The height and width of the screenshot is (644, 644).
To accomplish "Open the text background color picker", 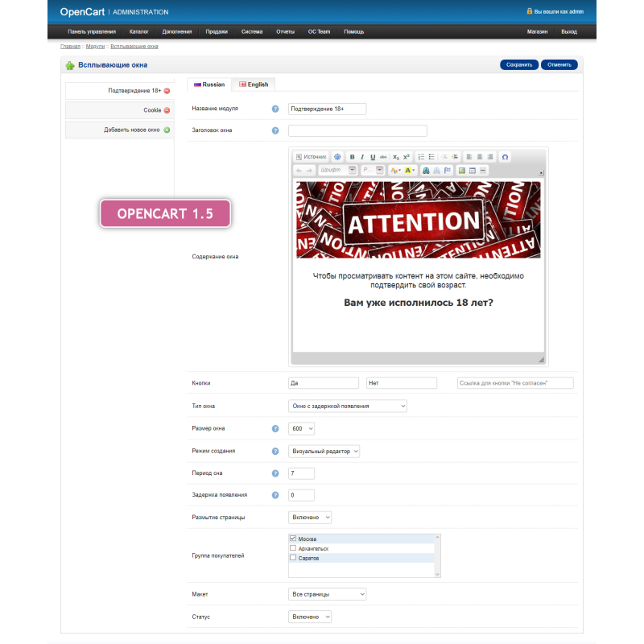I will (409, 171).
